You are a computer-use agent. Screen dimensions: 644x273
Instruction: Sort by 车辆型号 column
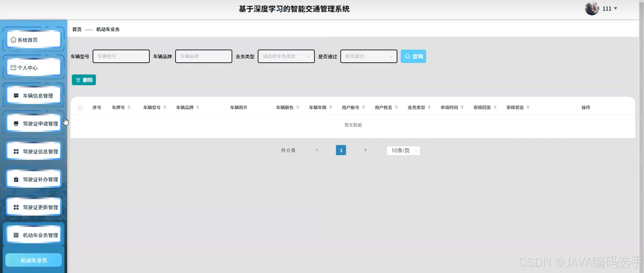tap(164, 107)
